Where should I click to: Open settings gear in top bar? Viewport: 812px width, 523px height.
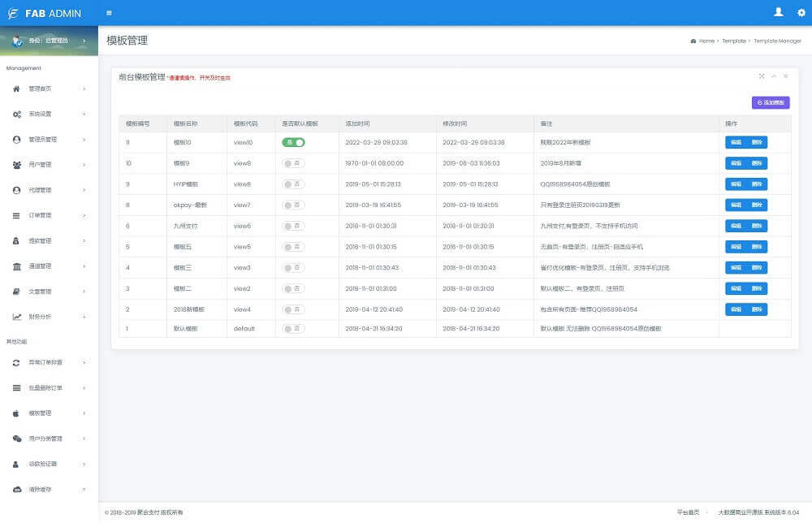pyautogui.click(x=800, y=13)
